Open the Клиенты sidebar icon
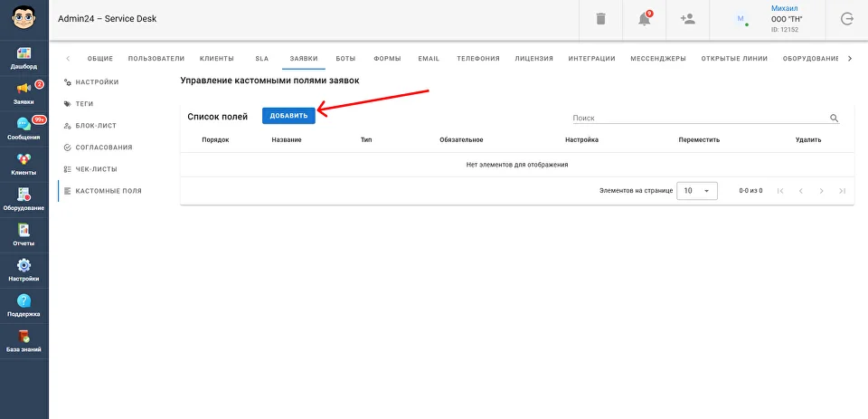The height and width of the screenshot is (419, 868). [x=24, y=159]
